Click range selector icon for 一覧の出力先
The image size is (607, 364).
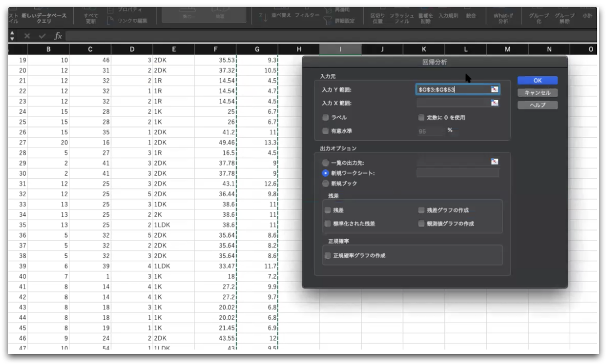pos(494,162)
